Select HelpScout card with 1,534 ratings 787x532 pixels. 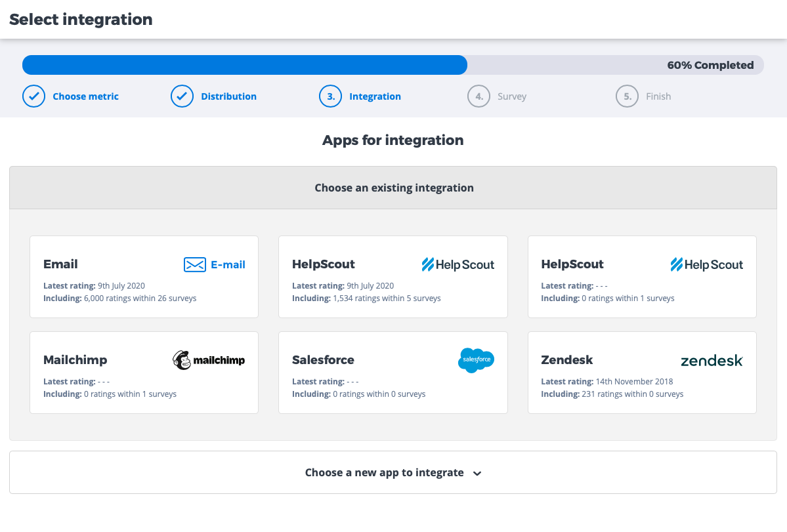coord(393,277)
